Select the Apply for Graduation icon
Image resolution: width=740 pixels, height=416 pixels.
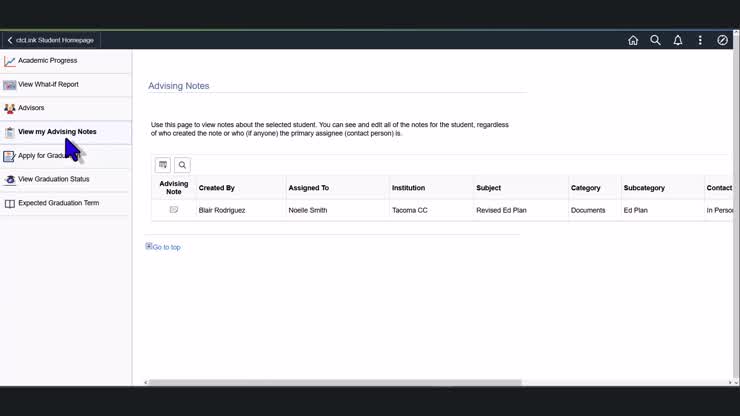(x=9, y=156)
